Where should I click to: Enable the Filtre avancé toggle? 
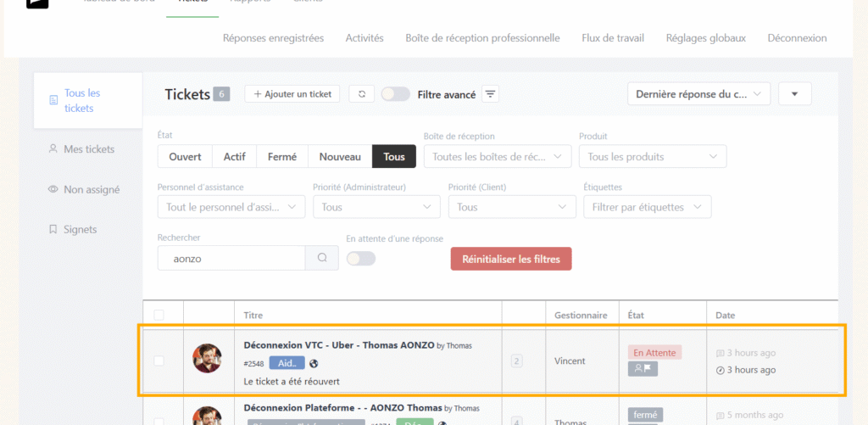point(395,94)
